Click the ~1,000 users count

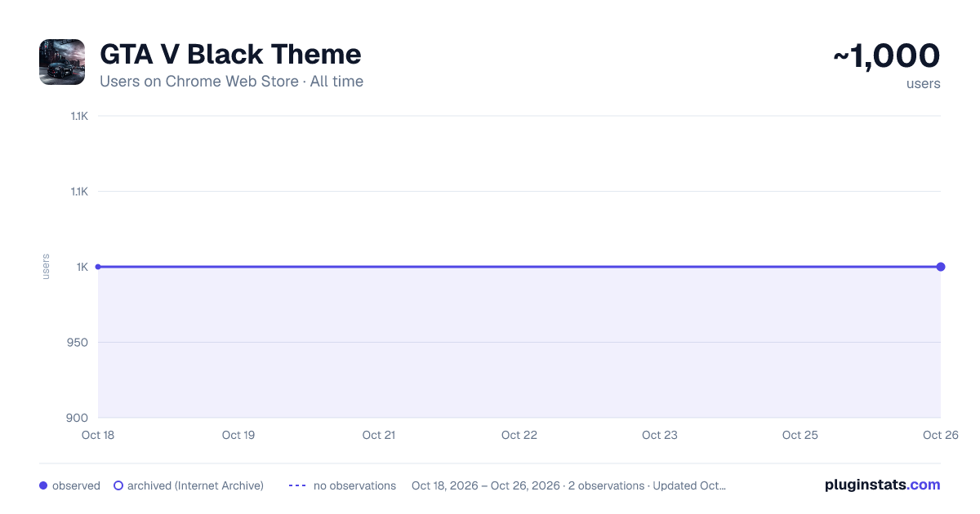coord(886,56)
